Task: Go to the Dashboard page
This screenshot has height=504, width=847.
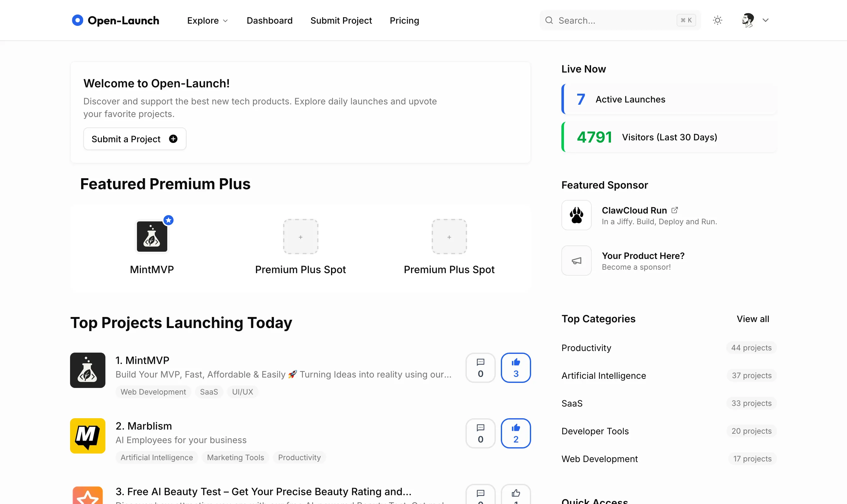Action: pos(269,21)
